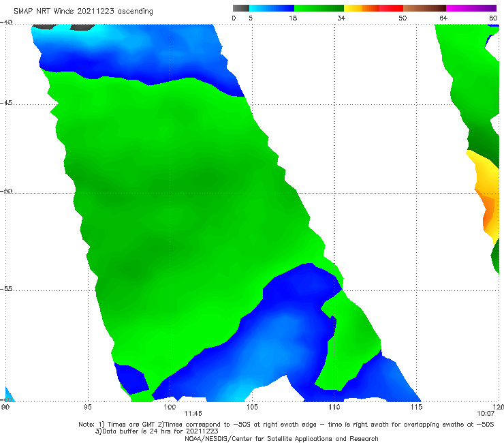Viewport: 504px width, 443px height.
Task: Click the '115' longitude axis label
Action: tap(417, 407)
